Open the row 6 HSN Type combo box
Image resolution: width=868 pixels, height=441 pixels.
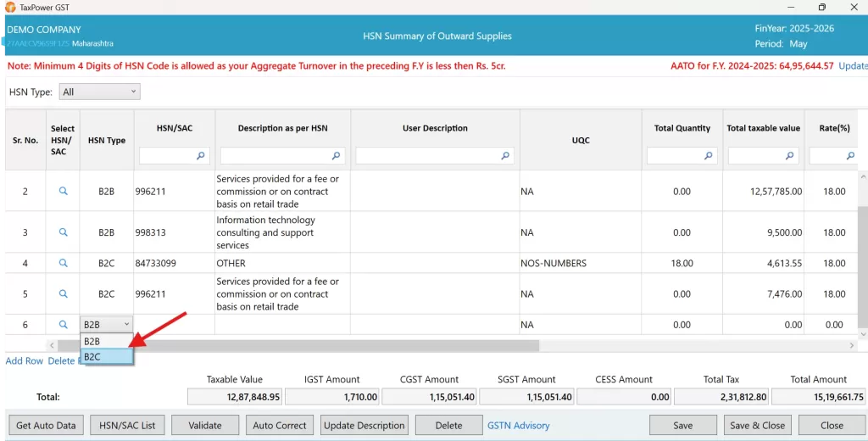coord(106,325)
